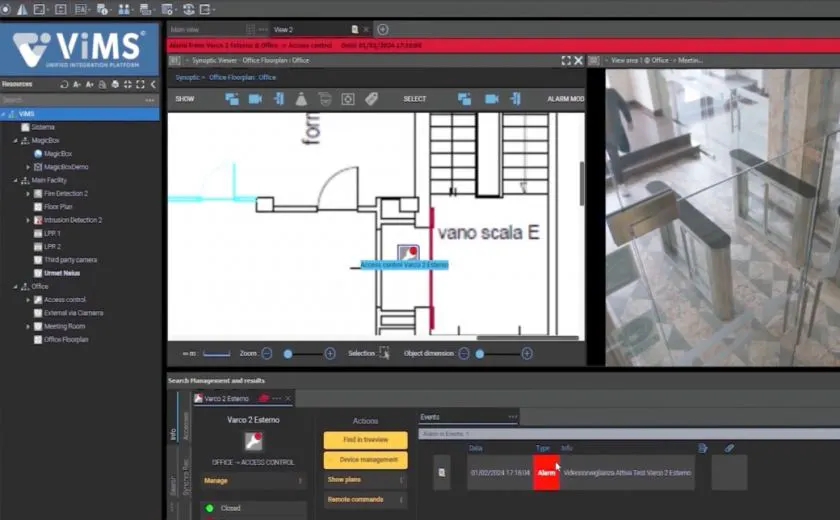Screen dimensions: 840x520
Task: Click the Object dimension slider handle
Action: coord(480,353)
